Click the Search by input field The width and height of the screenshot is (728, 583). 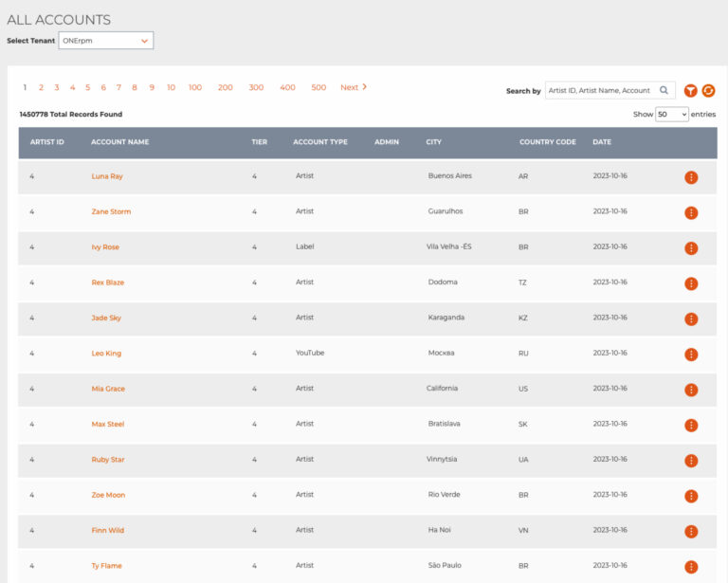(x=601, y=91)
